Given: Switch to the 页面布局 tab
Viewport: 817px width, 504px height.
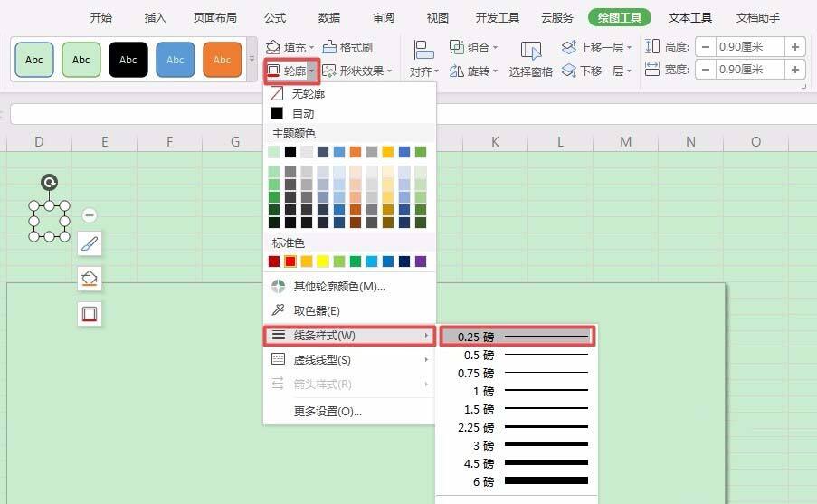Looking at the screenshot, I should pos(214,18).
